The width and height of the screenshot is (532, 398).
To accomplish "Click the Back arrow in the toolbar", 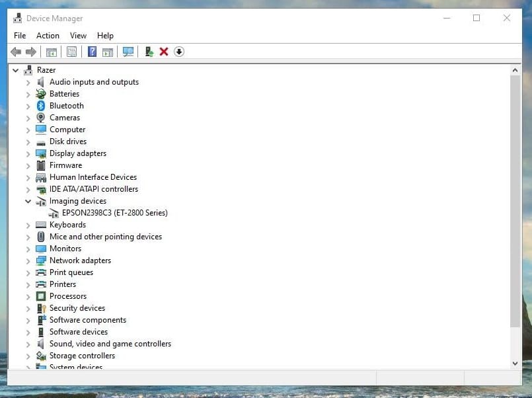I will click(16, 52).
